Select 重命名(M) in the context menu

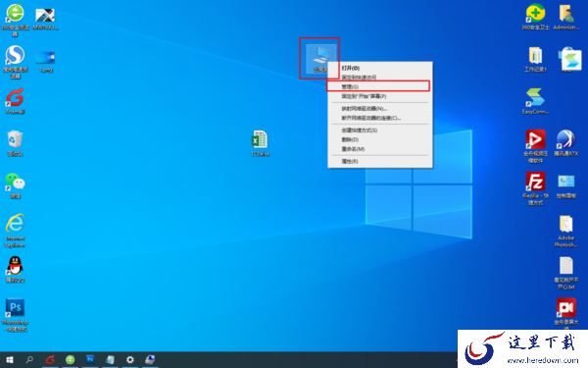tap(379, 149)
